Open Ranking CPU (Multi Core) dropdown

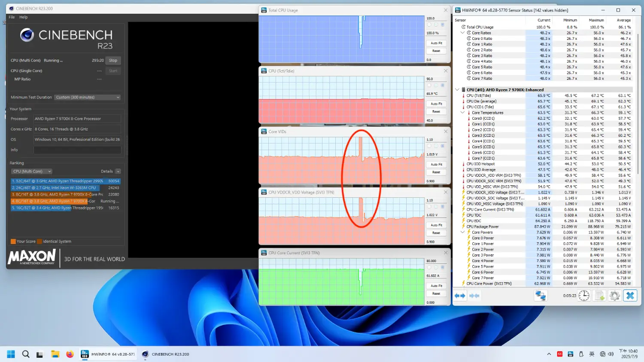pos(31,171)
